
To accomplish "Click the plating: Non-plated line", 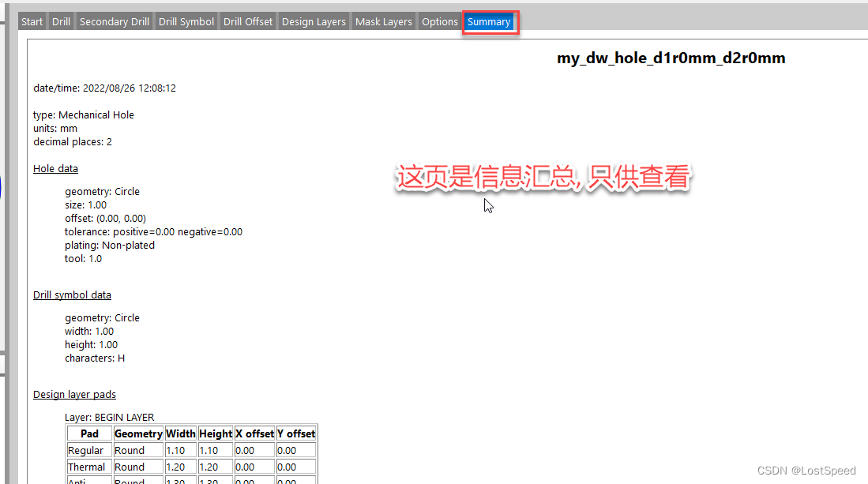I will (110, 245).
